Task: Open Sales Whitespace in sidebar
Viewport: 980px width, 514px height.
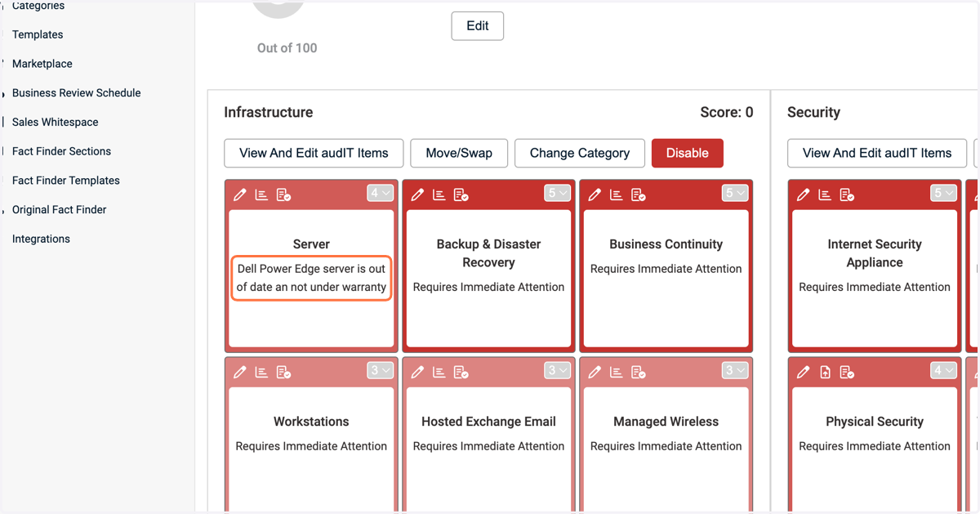Action: coord(56,123)
